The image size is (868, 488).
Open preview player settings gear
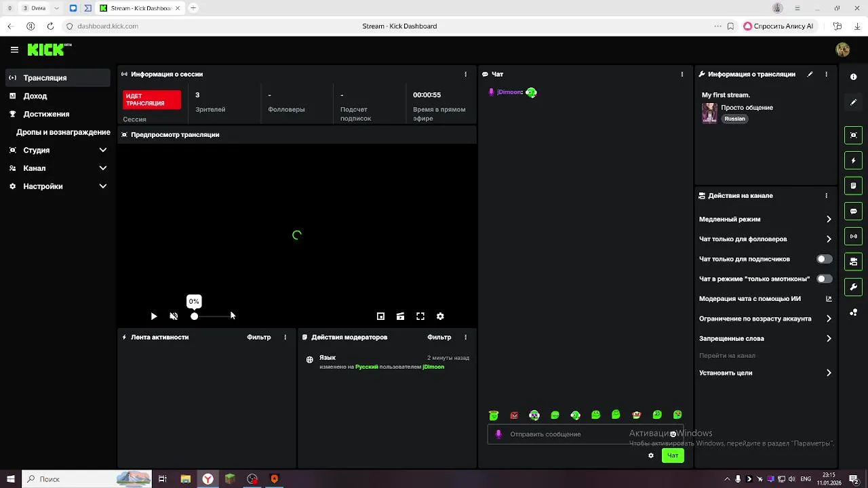(x=440, y=317)
